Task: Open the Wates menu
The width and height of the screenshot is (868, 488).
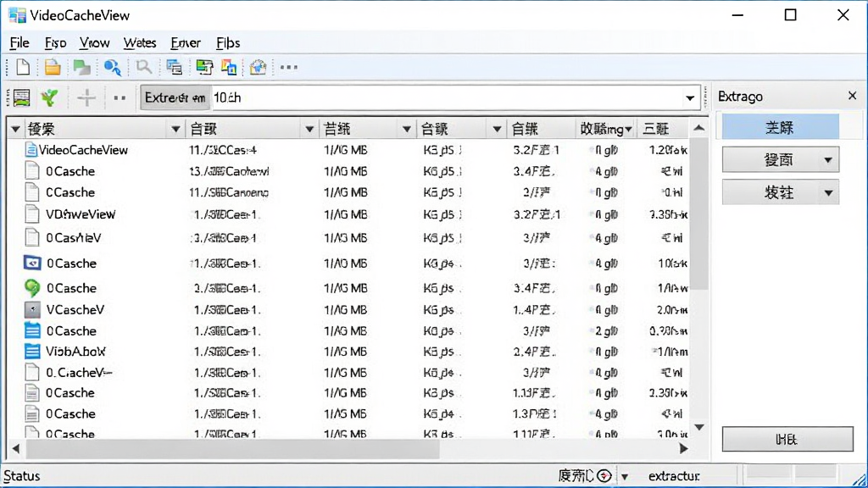Action: click(140, 42)
